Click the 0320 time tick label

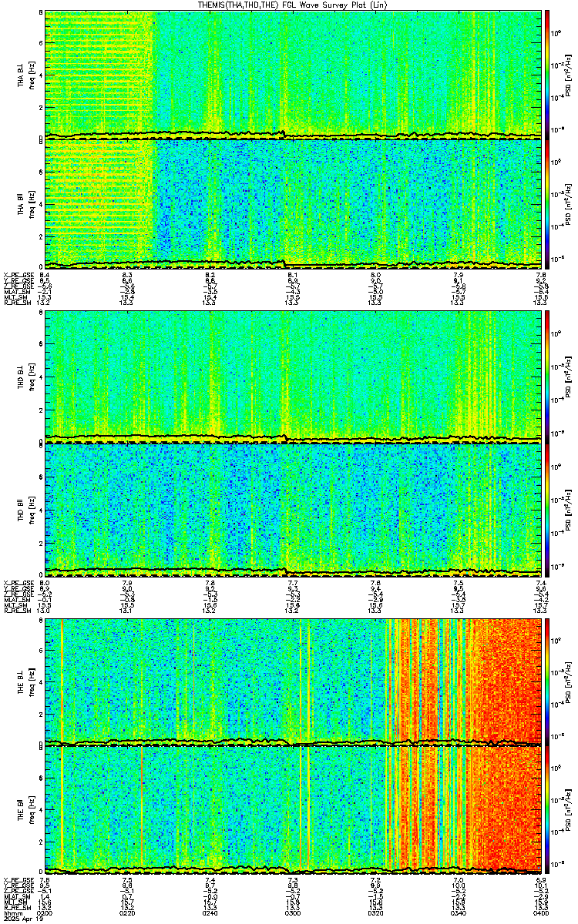[377, 912]
